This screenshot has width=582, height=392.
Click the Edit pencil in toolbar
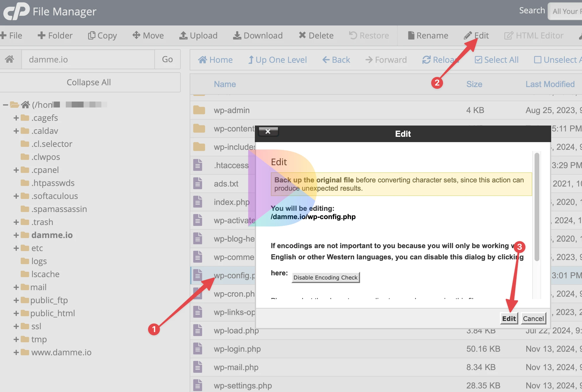click(476, 36)
